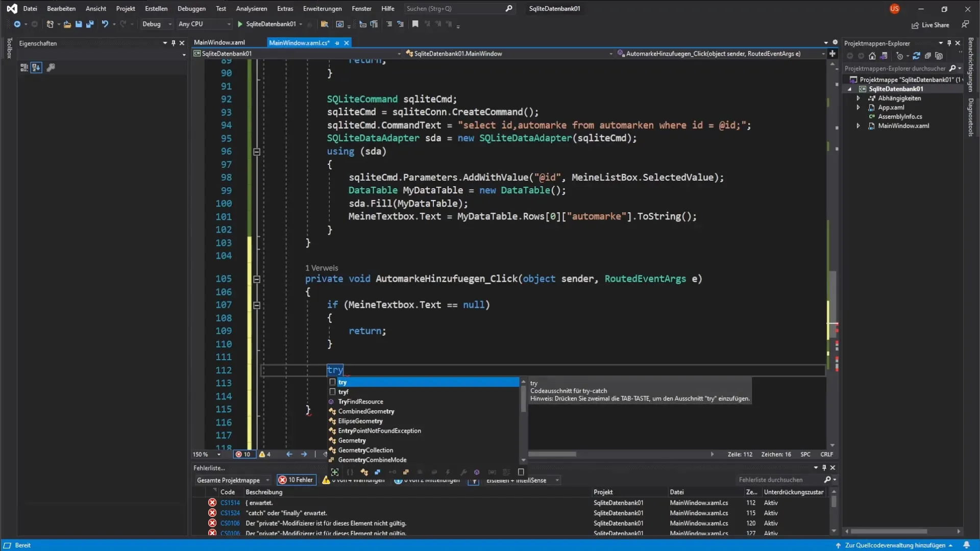Pin the Projektmappen-Explorer panel
The height and width of the screenshot is (551, 980).
coord(949,43)
